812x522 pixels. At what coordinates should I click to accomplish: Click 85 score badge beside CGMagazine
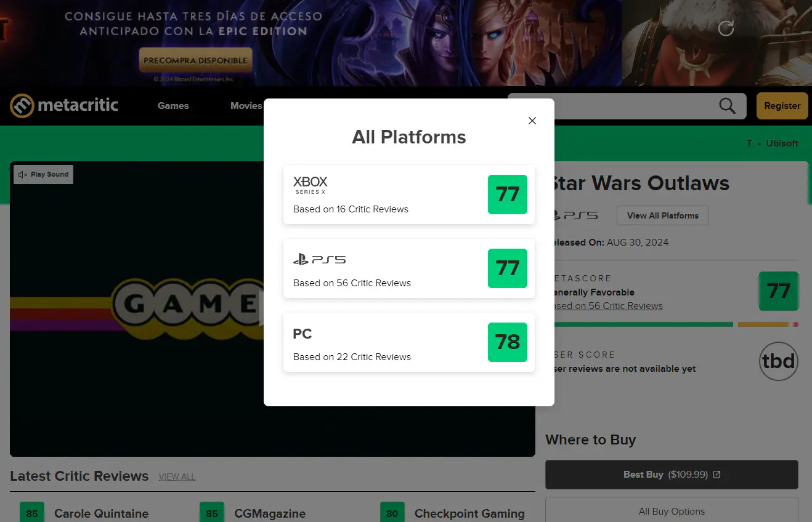212,513
